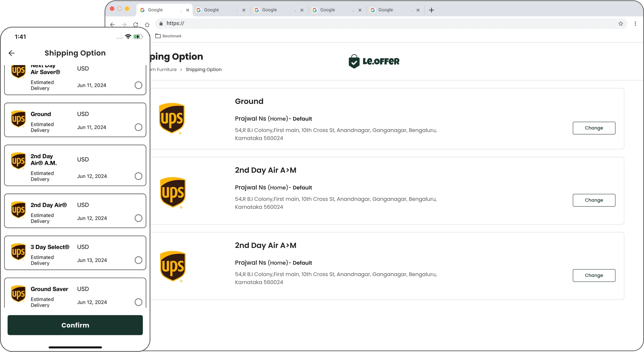Select the Ground shipping radio button
This screenshot has height=352, width=644.
point(138,127)
